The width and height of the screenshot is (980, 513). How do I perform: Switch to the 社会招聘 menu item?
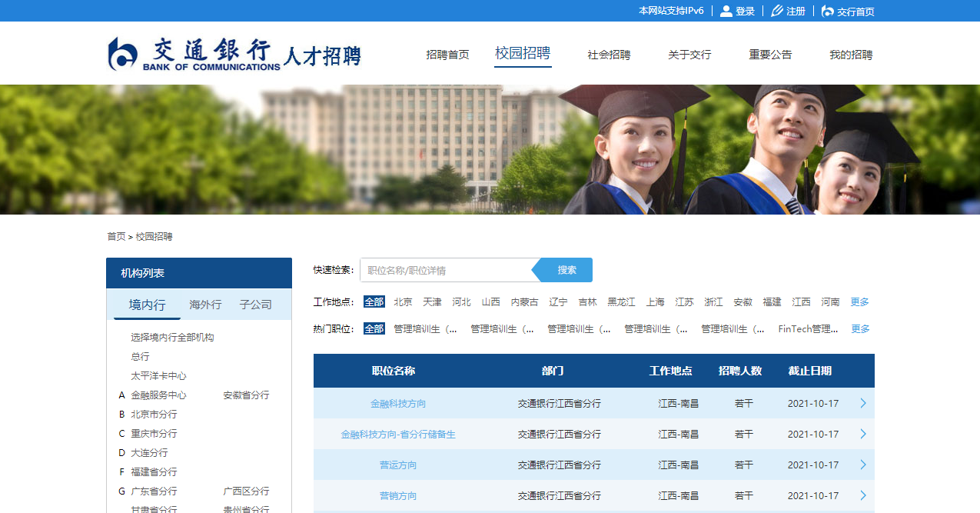click(x=607, y=55)
